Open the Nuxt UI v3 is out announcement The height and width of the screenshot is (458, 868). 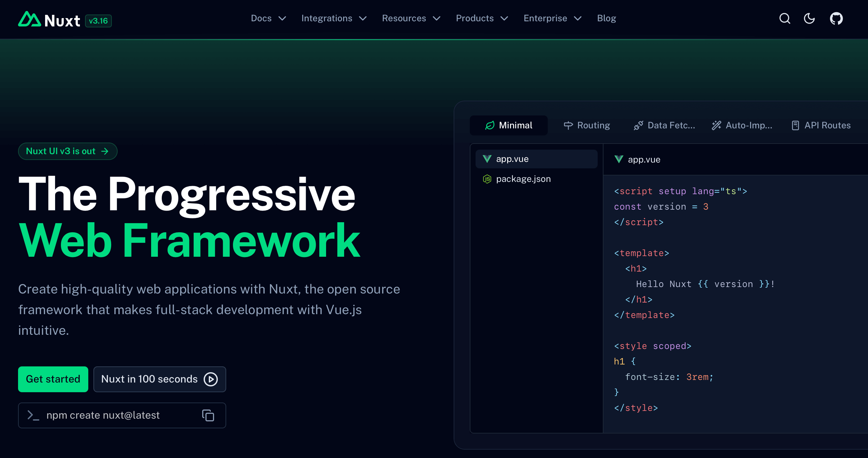point(67,151)
